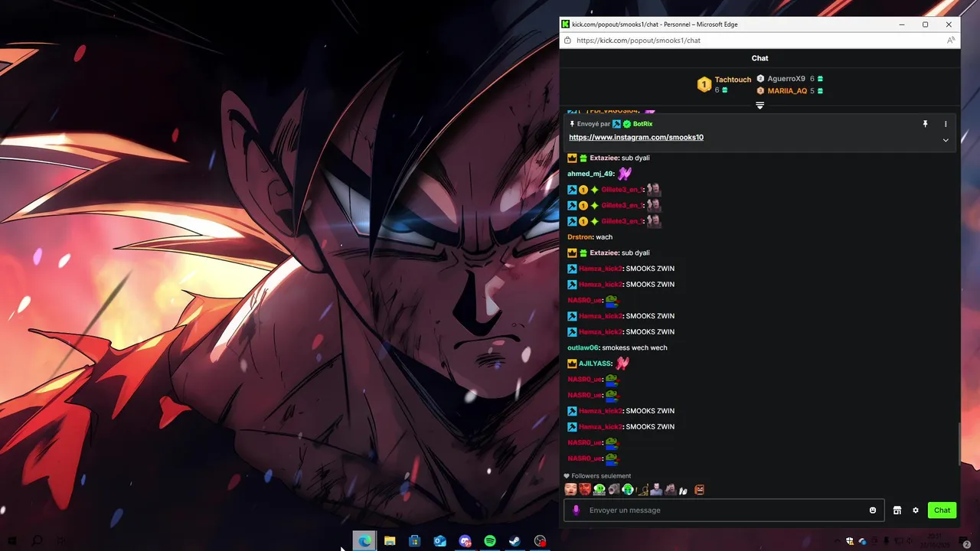980x551 pixels.
Task: Open Spotify from the taskbar
Action: 490,541
